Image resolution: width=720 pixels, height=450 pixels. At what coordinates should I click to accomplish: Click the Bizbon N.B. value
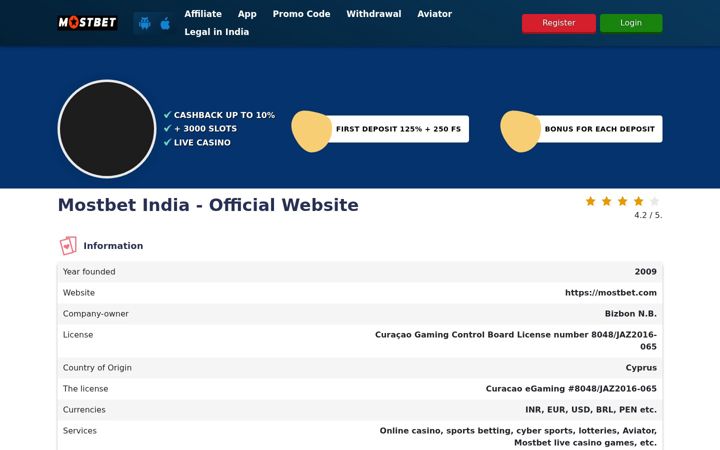click(630, 314)
